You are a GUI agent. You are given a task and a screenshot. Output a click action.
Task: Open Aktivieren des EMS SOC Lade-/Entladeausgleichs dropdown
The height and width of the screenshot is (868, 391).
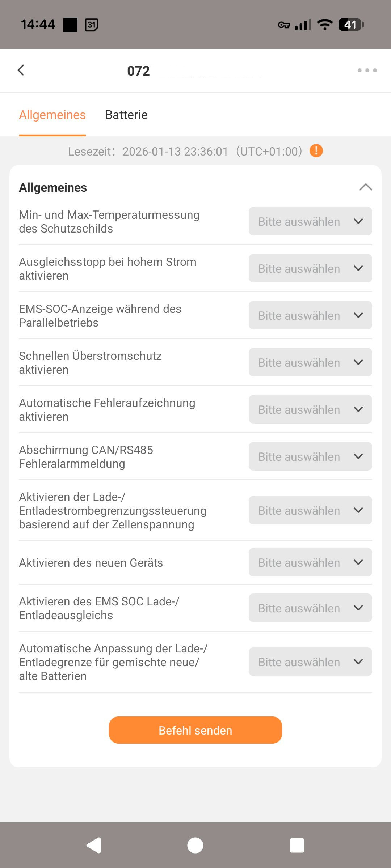pyautogui.click(x=310, y=608)
